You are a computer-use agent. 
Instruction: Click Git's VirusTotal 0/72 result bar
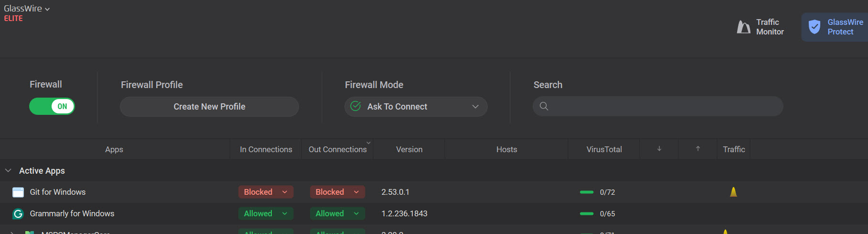(x=587, y=192)
